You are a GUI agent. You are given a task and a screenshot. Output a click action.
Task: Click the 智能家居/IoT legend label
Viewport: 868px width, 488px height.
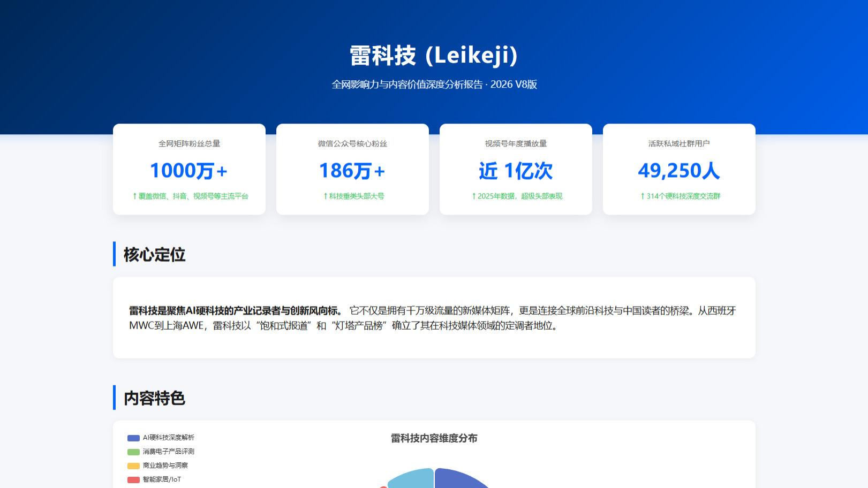click(x=162, y=479)
